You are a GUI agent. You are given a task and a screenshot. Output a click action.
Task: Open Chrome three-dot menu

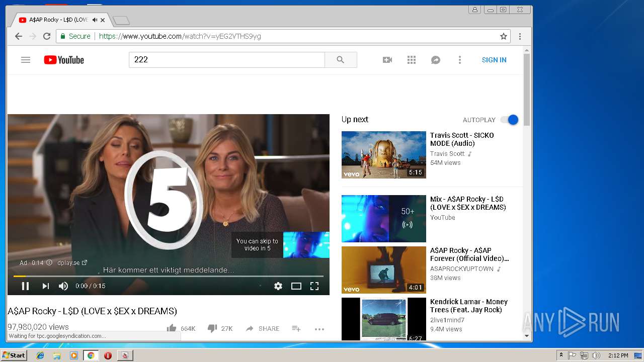[x=520, y=36]
